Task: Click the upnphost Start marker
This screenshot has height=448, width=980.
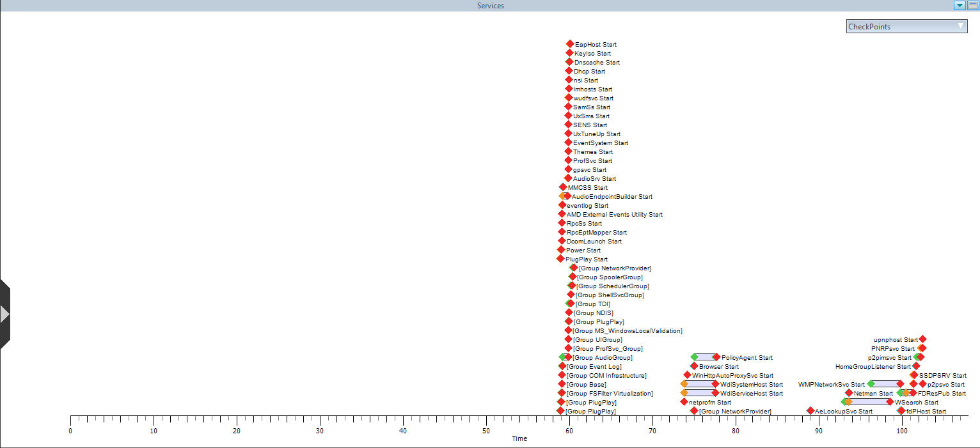Action: (922, 339)
